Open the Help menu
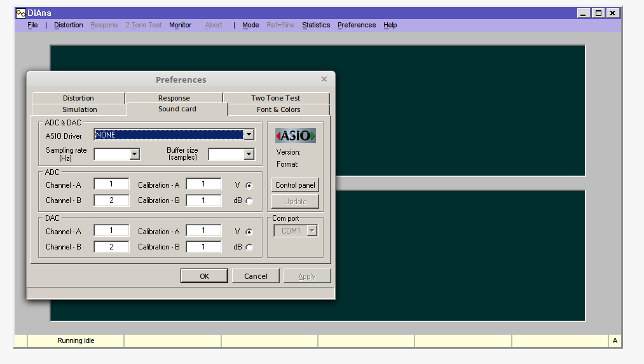 (390, 25)
